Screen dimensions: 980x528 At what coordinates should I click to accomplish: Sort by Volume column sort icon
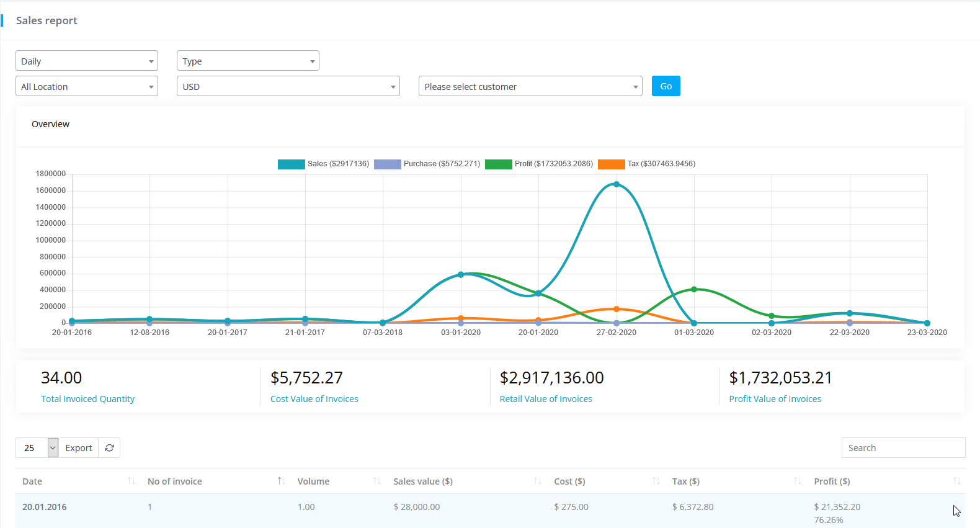pyautogui.click(x=376, y=481)
